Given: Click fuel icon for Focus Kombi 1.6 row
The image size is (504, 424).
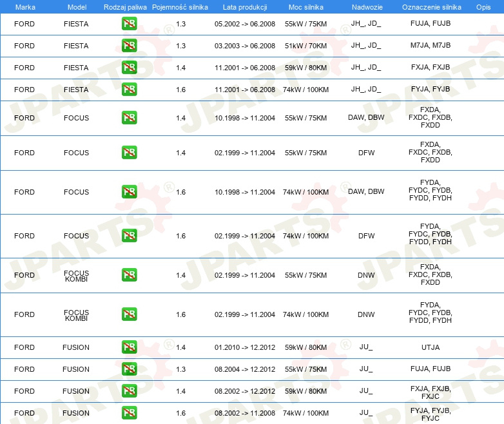Looking at the screenshot, I should point(129,314).
